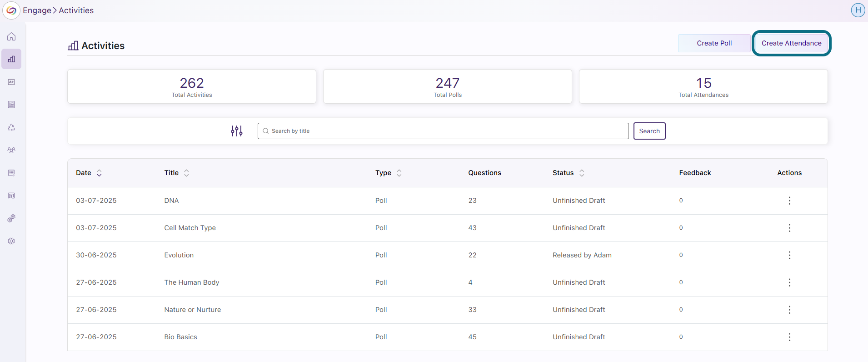Select the Total Activities summary card

(192, 86)
